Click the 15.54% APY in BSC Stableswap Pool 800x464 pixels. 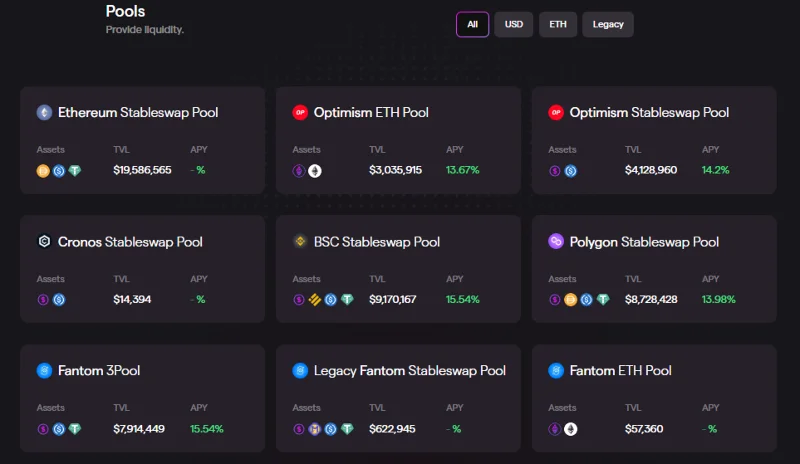463,299
